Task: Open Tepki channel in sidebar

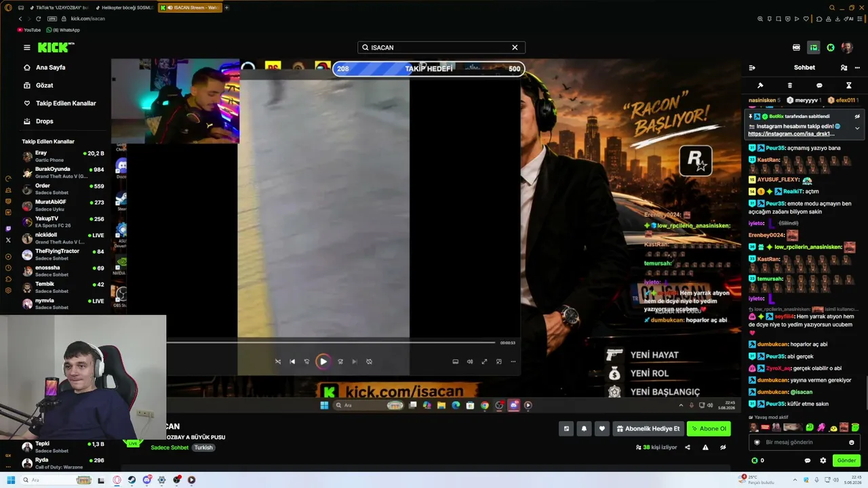Action: click(x=63, y=447)
